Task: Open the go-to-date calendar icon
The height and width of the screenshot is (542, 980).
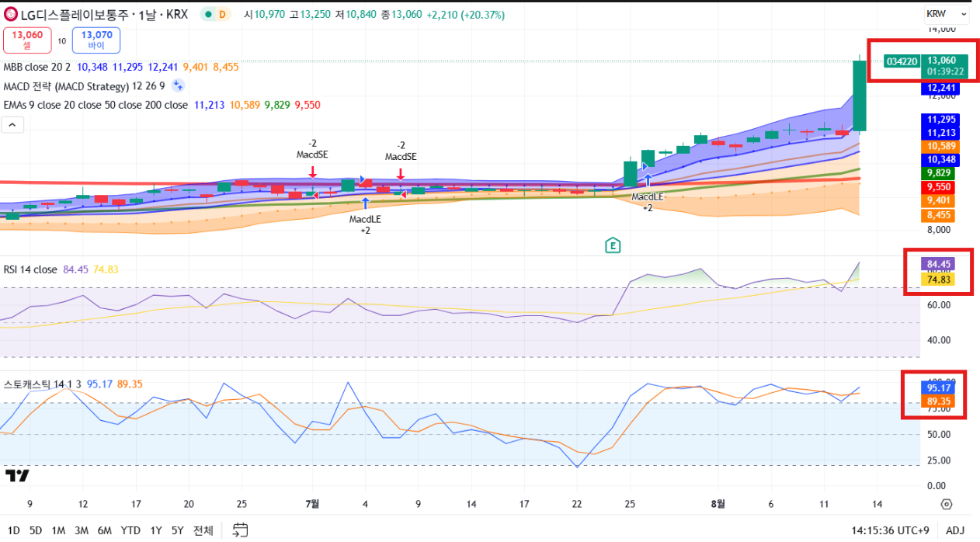Action: pyautogui.click(x=240, y=530)
